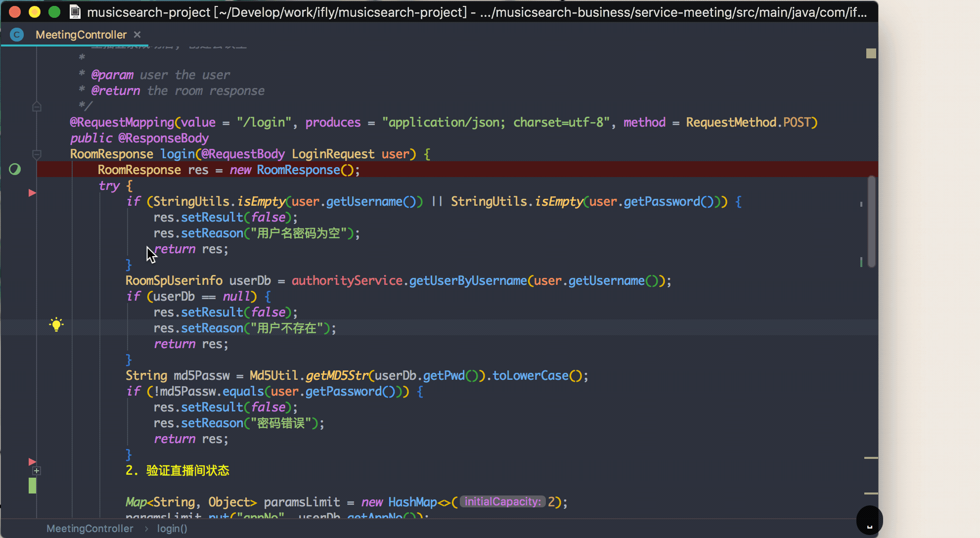The height and width of the screenshot is (538, 980).
Task: Collapse the Javadoc comment fold marker
Action: click(37, 106)
